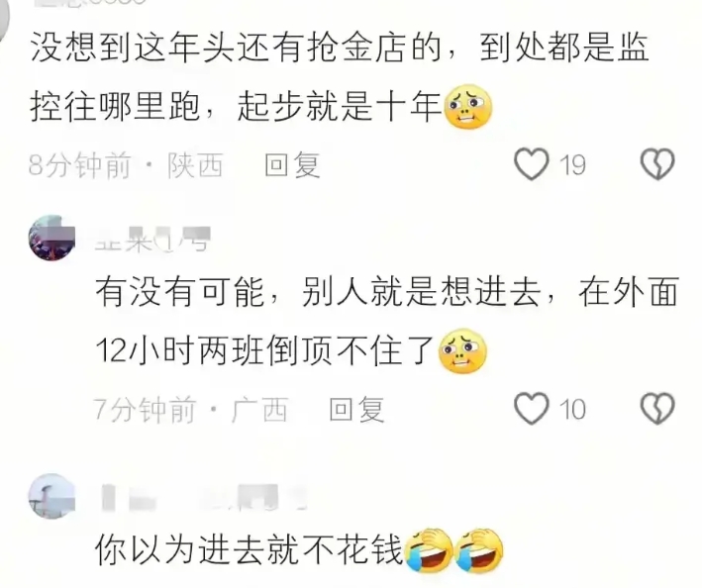Tap the emoji after 顶不住了
The image size is (702, 588).
pyautogui.click(x=462, y=350)
